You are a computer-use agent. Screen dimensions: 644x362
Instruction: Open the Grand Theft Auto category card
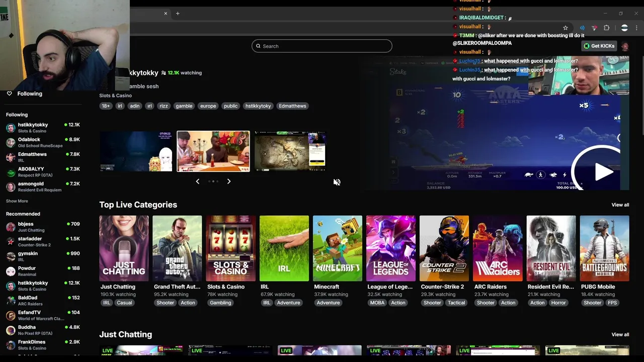(177, 248)
